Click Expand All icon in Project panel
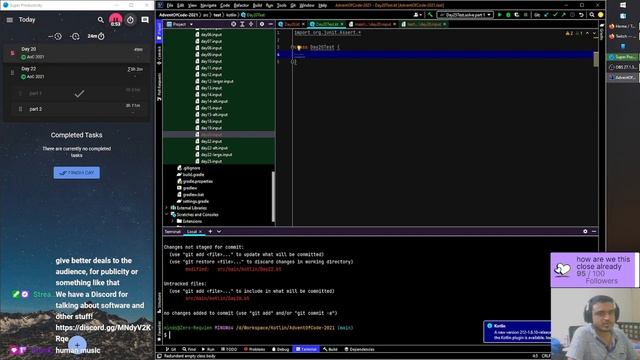640x360 pixels. pyautogui.click(x=242, y=24)
